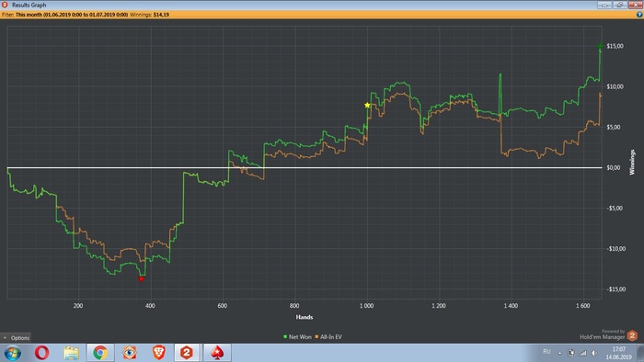Click the Hold'em Manager 2 logo
The height and width of the screenshot is (362, 644).
632,335
